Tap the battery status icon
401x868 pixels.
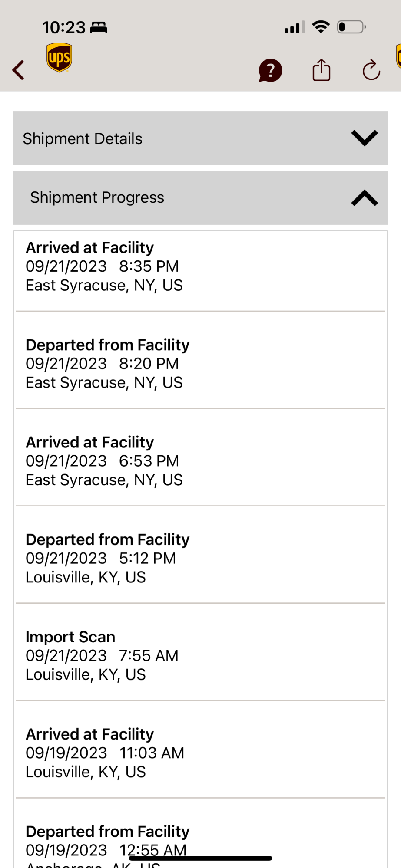pos(351,27)
